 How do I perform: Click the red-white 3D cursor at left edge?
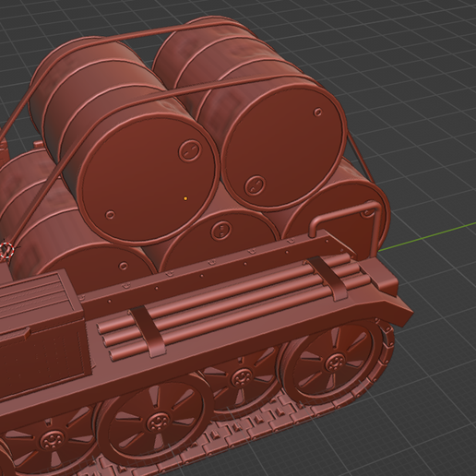coord(6,249)
